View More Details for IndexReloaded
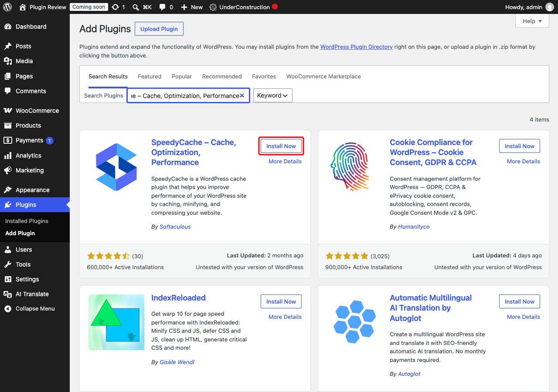 point(285,317)
